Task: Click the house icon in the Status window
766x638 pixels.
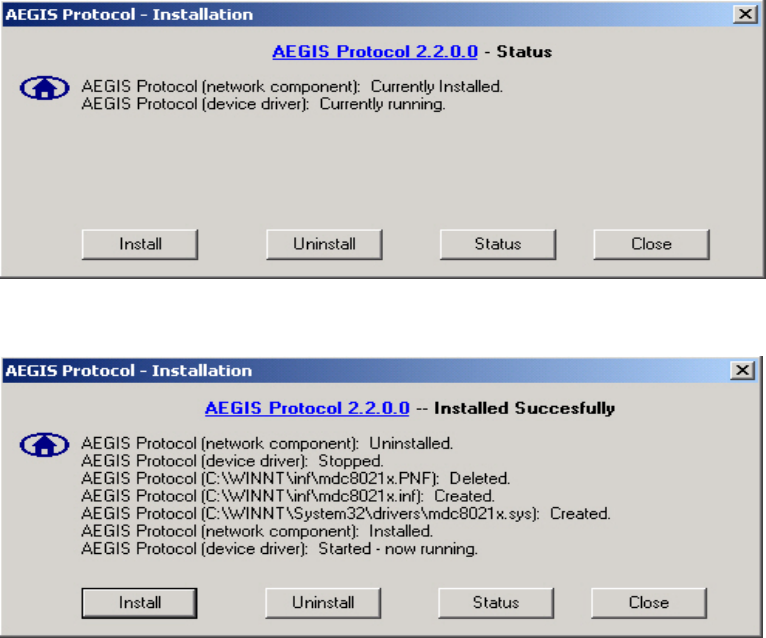Action: tap(44, 88)
